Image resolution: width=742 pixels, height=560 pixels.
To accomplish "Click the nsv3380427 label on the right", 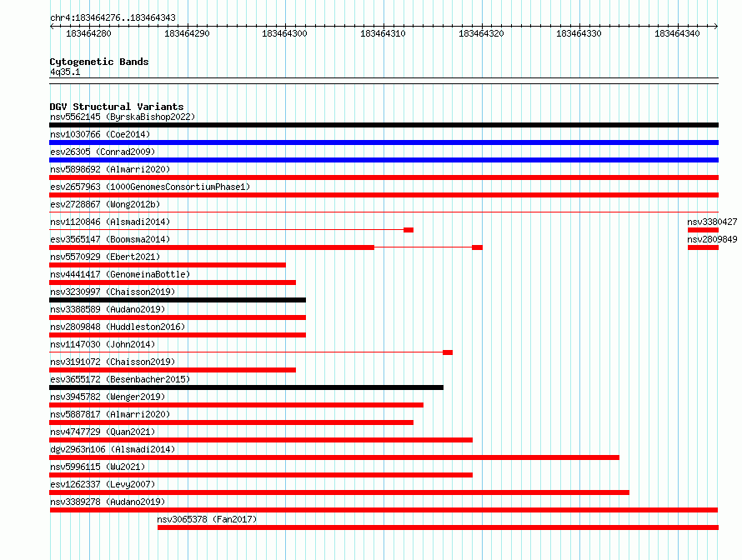I will (x=712, y=222).
